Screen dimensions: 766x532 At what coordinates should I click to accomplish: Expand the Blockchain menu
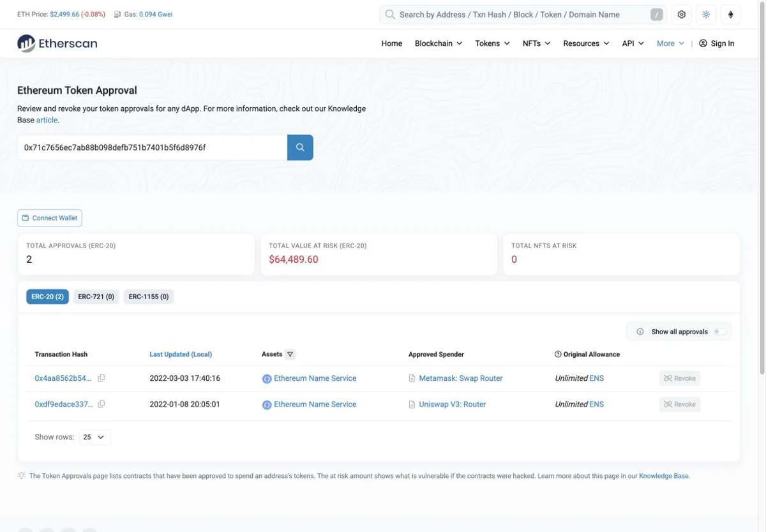[x=439, y=43]
